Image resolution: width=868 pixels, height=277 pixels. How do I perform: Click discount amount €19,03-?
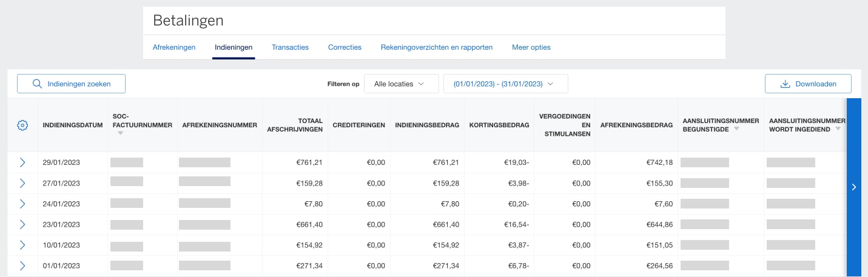[517, 162]
